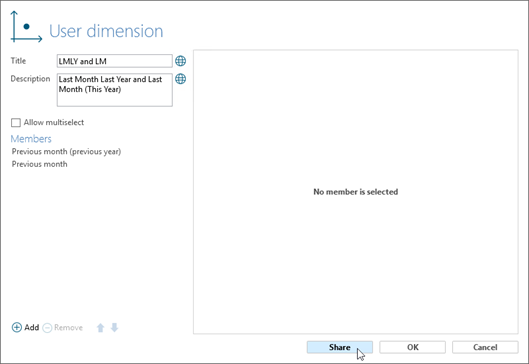Click the Cancel button
Screen dimensions: 529x364
pos(485,347)
